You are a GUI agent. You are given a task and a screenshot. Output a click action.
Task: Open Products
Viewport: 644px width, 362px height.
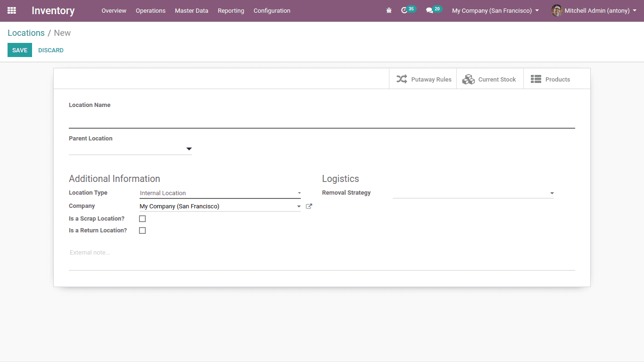557,79
